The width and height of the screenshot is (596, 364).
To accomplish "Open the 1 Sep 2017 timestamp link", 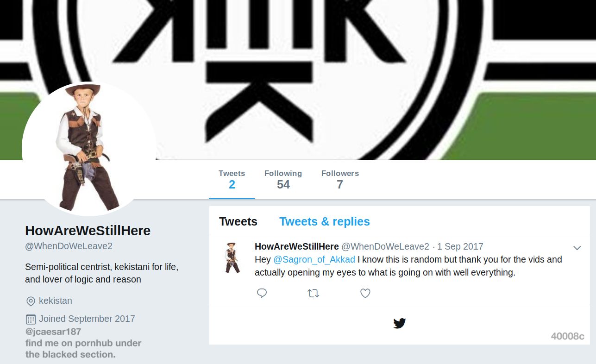I will click(460, 246).
